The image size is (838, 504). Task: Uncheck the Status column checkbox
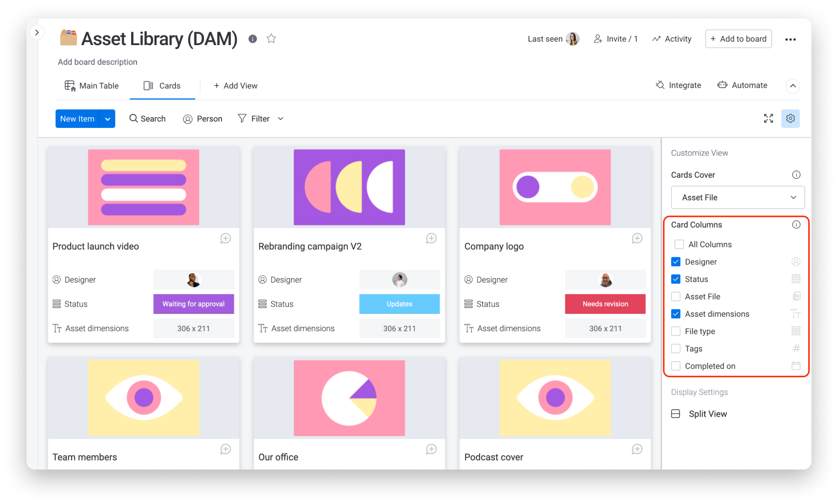click(675, 279)
